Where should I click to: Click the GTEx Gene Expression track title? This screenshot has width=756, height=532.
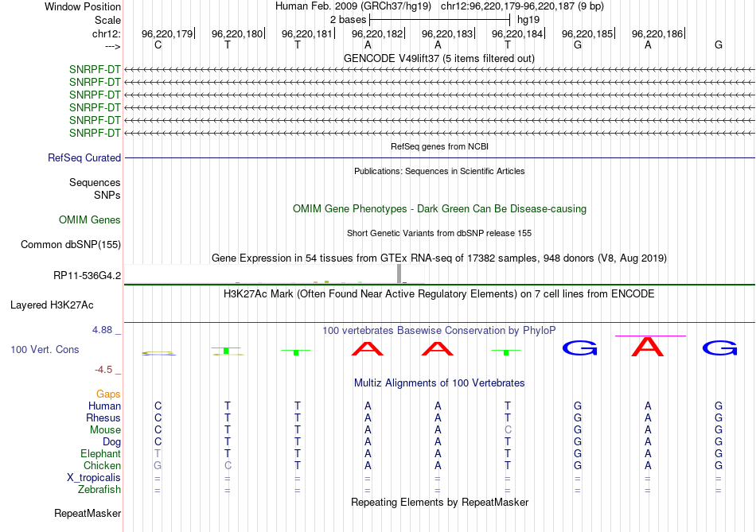tap(439, 258)
